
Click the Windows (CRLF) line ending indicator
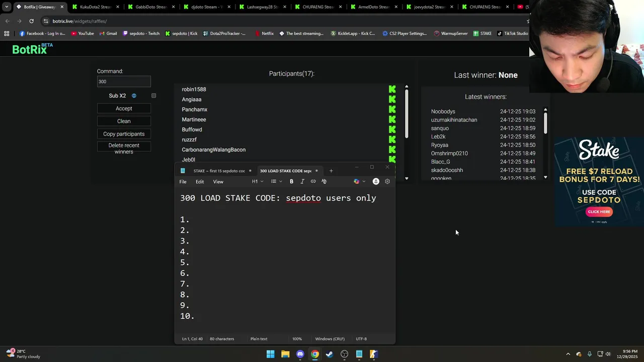[x=330, y=339]
